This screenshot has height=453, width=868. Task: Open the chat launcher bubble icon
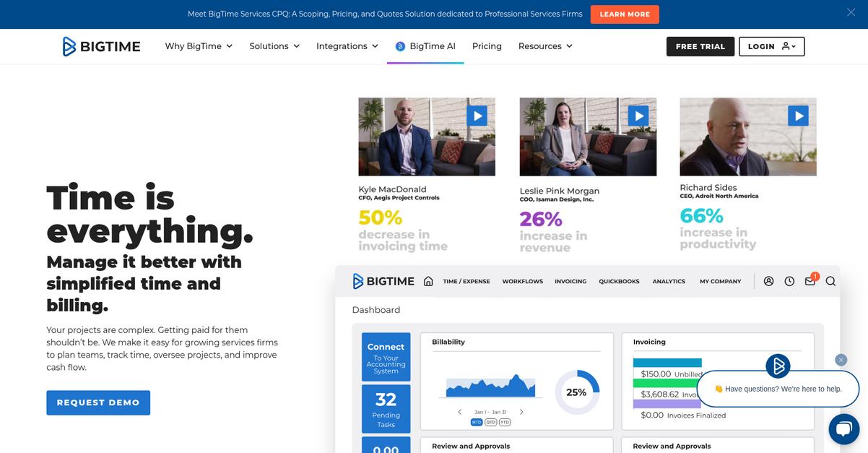pyautogui.click(x=844, y=429)
